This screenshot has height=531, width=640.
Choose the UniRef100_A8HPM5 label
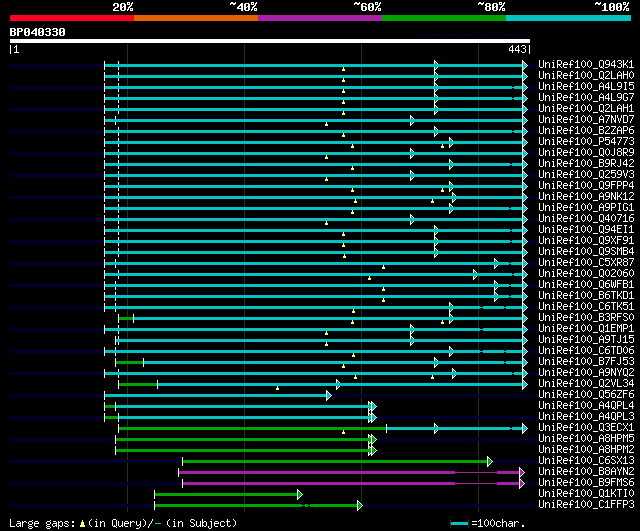(x=586, y=439)
